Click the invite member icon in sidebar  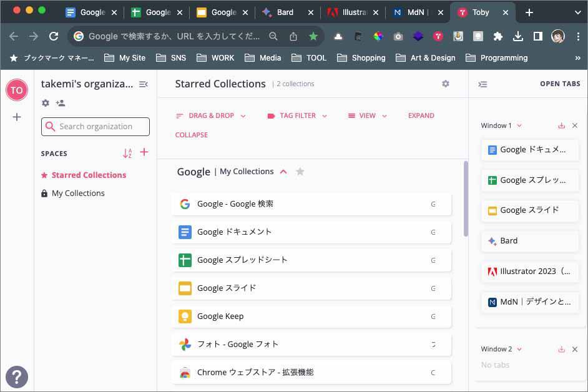60,103
